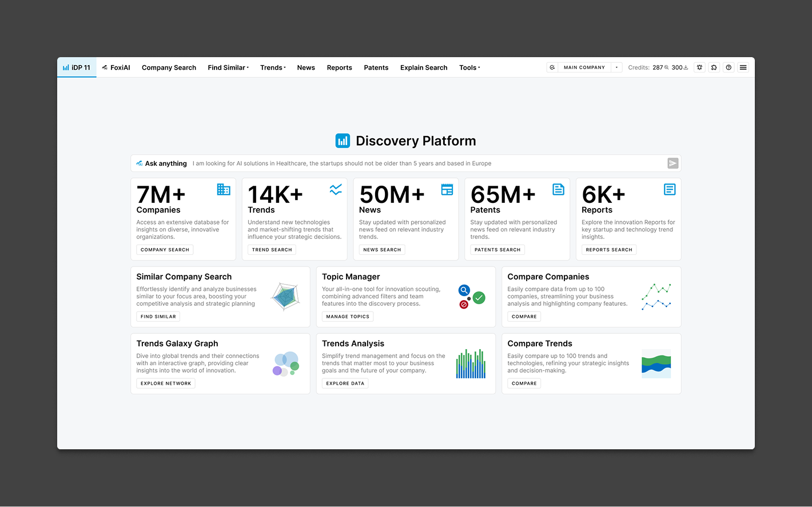Viewport: 812px width, 507px height.
Task: Open the MAIN COMPANY dropdown arrow
Action: point(616,67)
